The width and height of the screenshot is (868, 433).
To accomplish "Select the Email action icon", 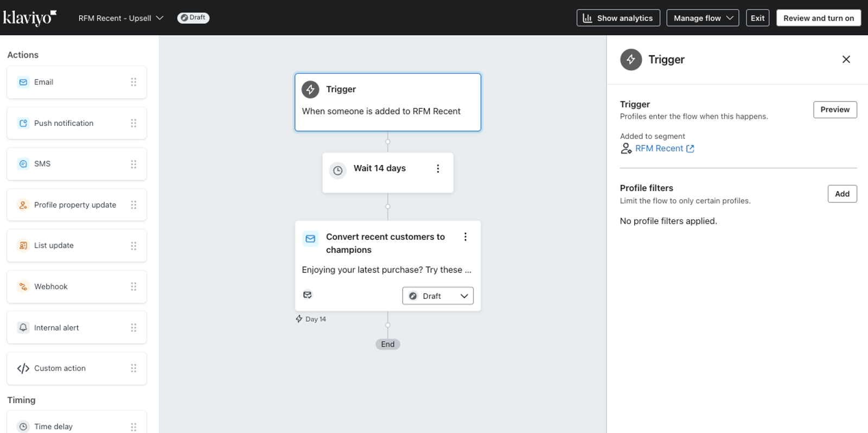I will tap(23, 82).
